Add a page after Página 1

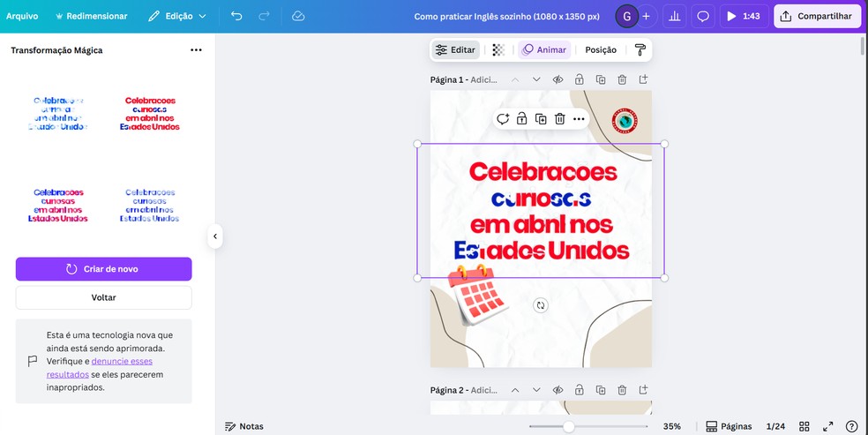click(x=643, y=79)
